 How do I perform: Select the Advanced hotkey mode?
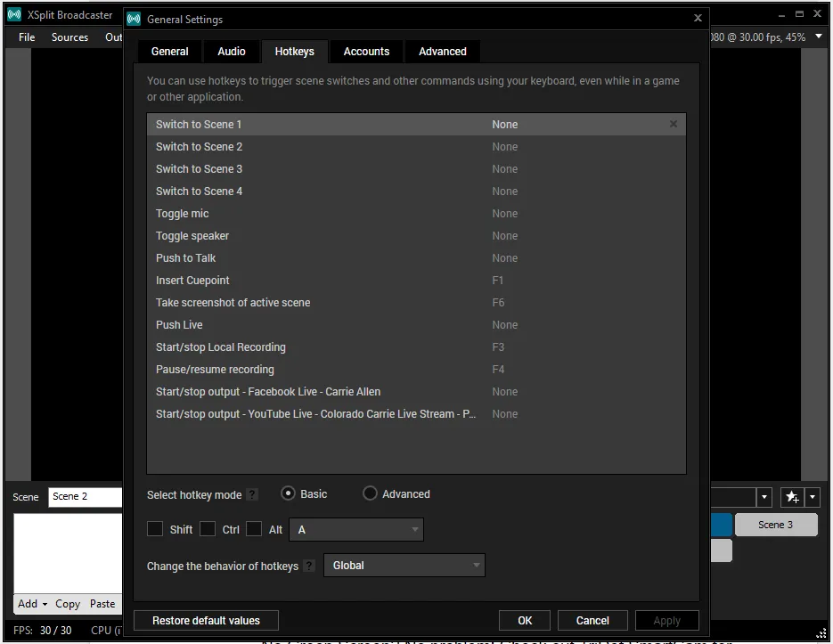point(370,493)
